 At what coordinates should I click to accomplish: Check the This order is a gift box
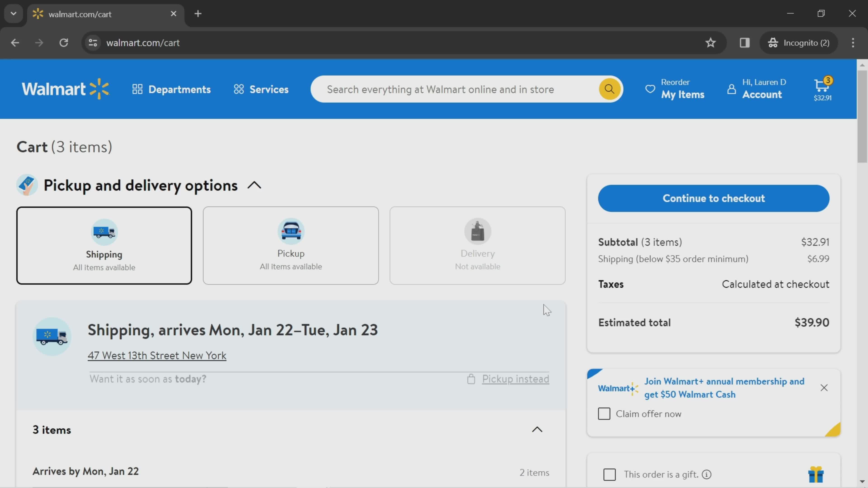(x=610, y=474)
